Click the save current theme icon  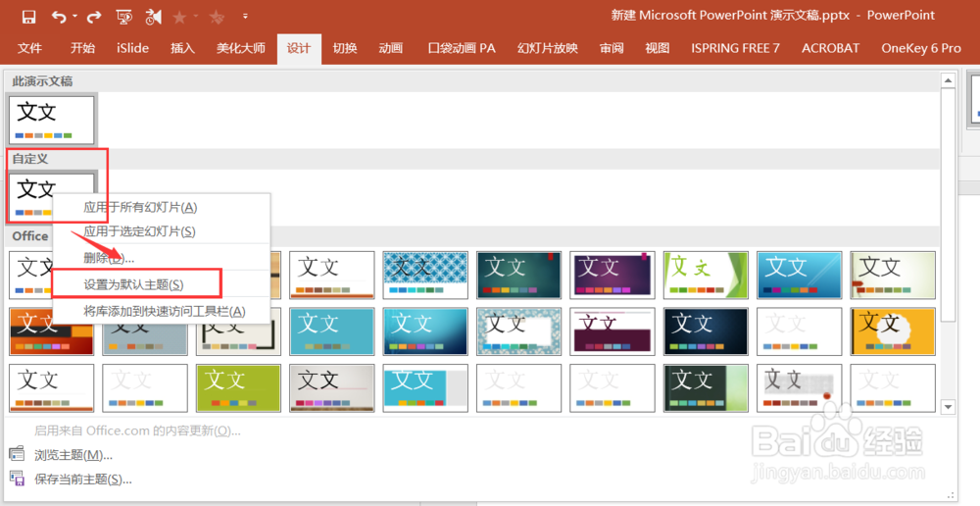tap(17, 479)
